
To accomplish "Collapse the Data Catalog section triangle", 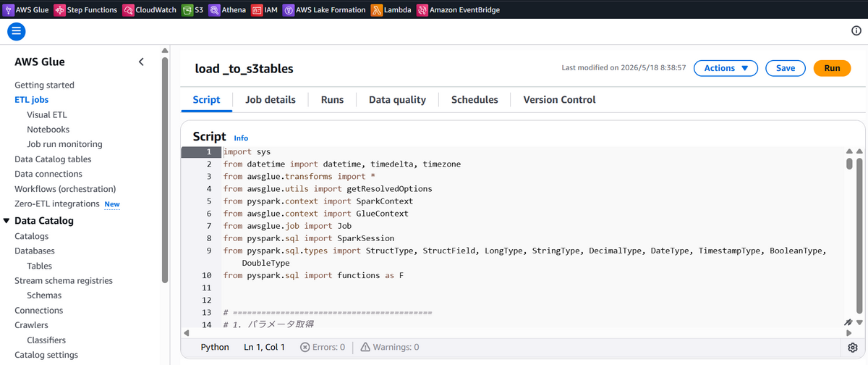I will pos(7,221).
